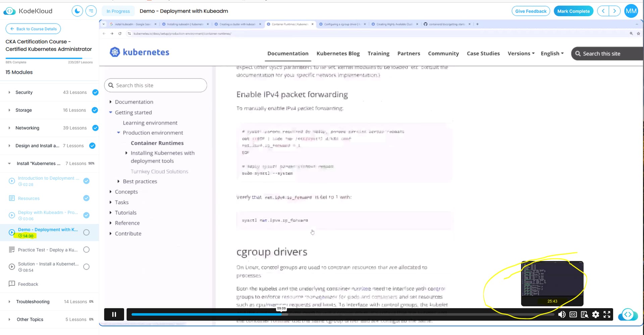Click the Solution lesson play icon
The height and width of the screenshot is (335, 644).
12,267
